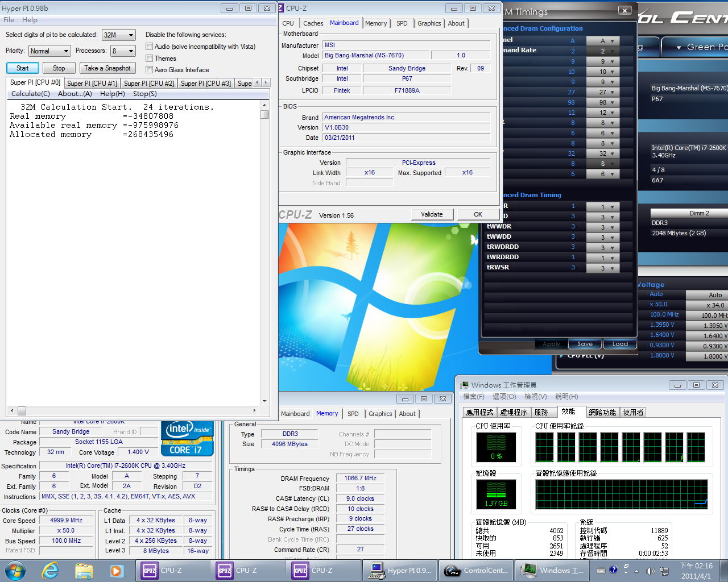728x582 pixels.
Task: Open 處理程序 tab in Task Manager
Action: (x=514, y=412)
